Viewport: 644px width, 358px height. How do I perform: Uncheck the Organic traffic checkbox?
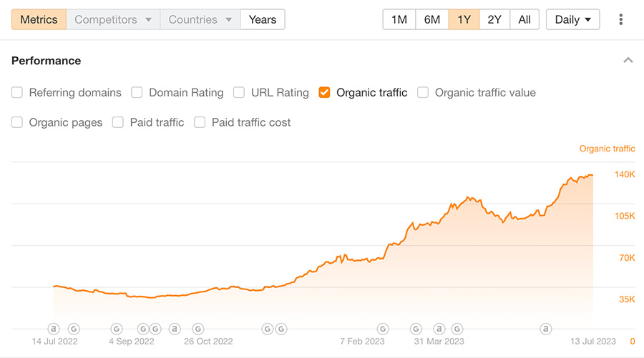pos(324,92)
